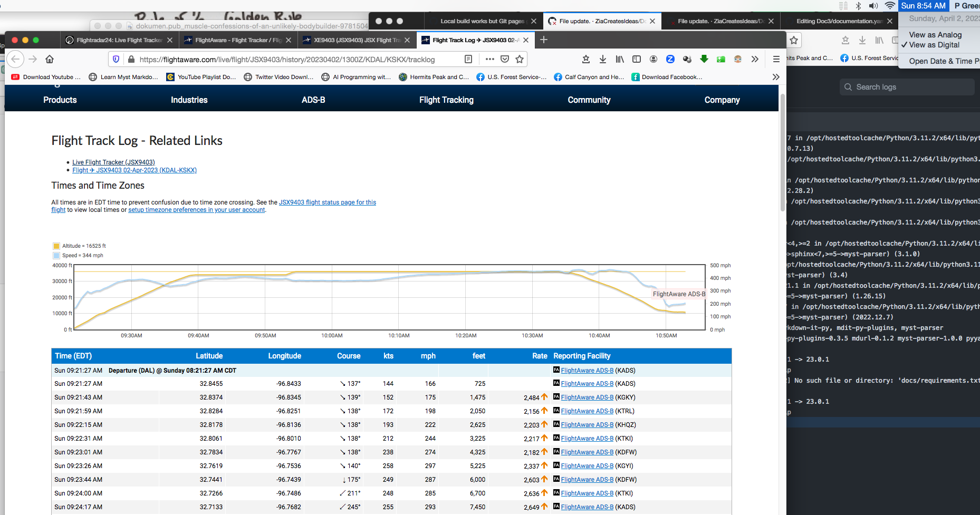This screenshot has width=980, height=515.
Task: Click the blue Z extension icon
Action: tap(670, 59)
